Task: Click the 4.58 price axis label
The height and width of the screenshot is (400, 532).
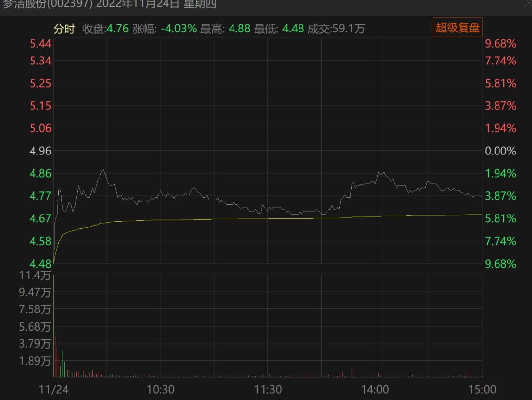Action: click(x=40, y=241)
